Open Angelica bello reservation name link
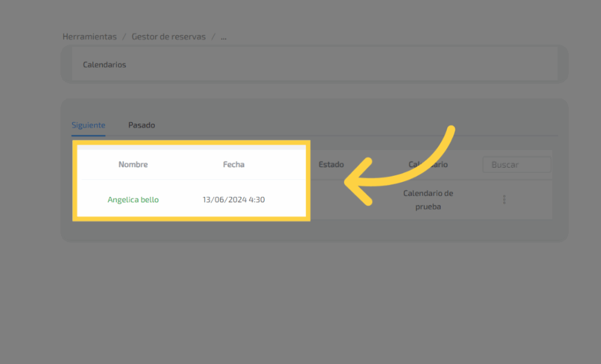The image size is (601, 364). [x=133, y=200]
